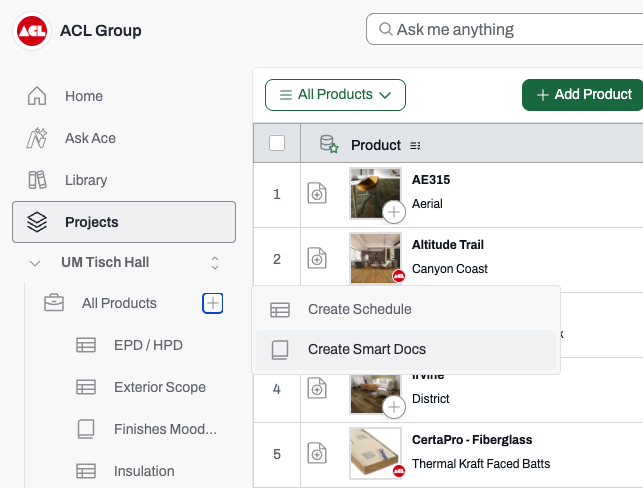Click the Create Smart Docs book icon
This screenshot has width=643, height=488.
point(280,350)
